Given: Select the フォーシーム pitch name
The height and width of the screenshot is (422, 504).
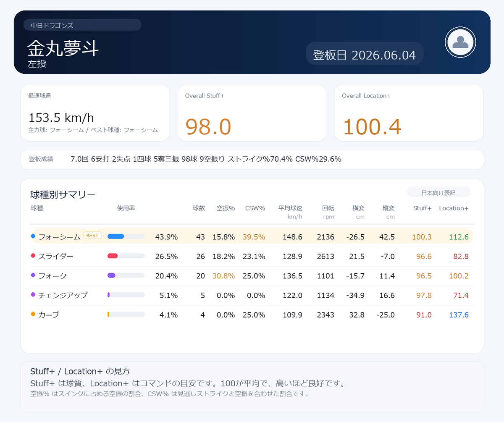Looking at the screenshot, I should coord(59,237).
